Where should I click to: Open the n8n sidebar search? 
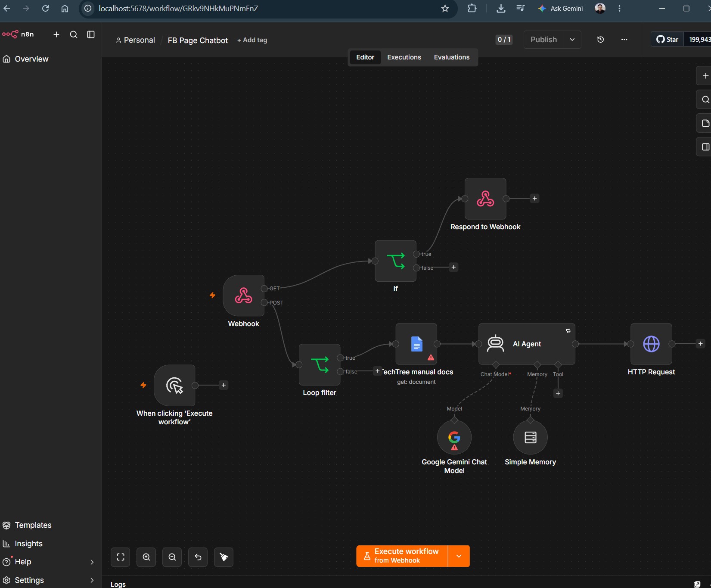[74, 34]
